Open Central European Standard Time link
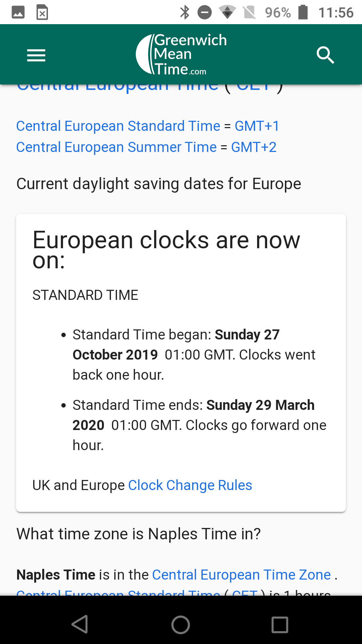This screenshot has height=644, width=362. tap(118, 126)
